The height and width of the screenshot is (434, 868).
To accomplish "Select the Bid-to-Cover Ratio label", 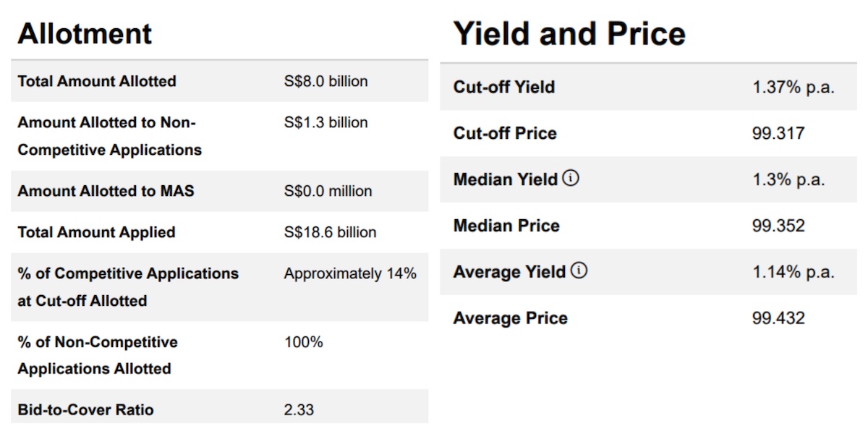I will click(x=85, y=410).
